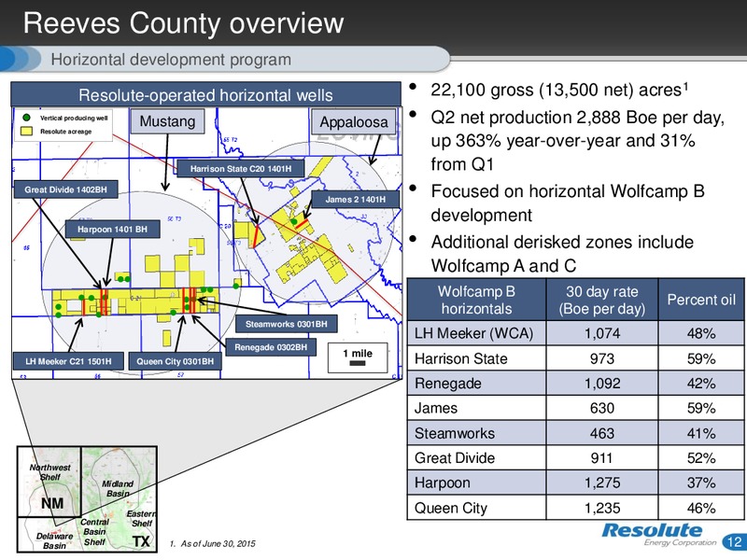This screenshot has width=747, height=560.
Task: Click the 1,092 rate cell
Action: (602, 384)
